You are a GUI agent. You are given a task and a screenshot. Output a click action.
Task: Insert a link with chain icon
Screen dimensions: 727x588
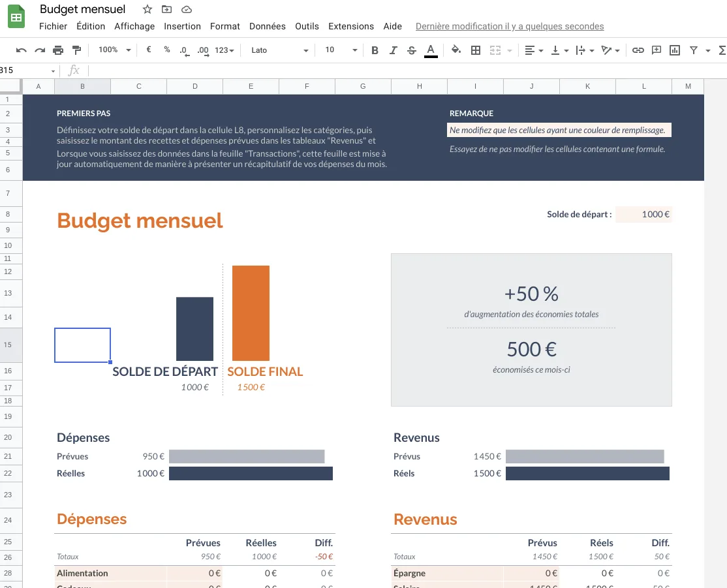point(638,50)
